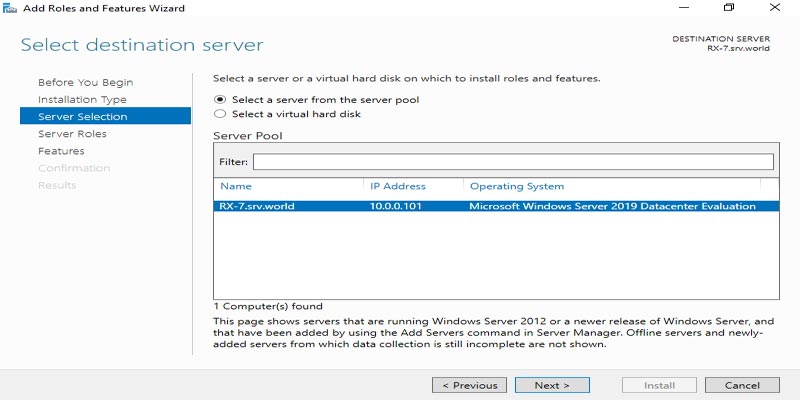Click the wizard icon in title bar
Viewport: 800px width, 400px height.
point(10,8)
